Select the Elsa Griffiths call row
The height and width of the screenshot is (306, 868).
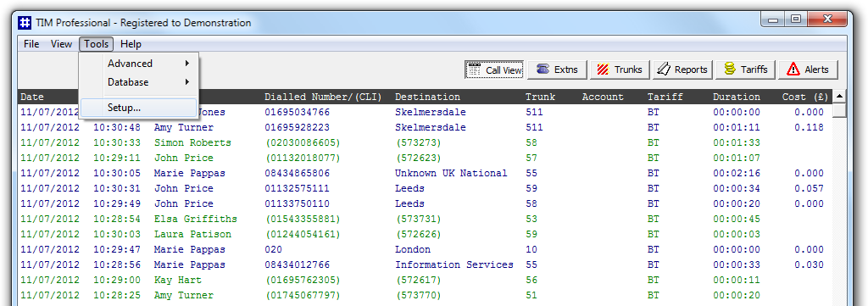(x=426, y=220)
